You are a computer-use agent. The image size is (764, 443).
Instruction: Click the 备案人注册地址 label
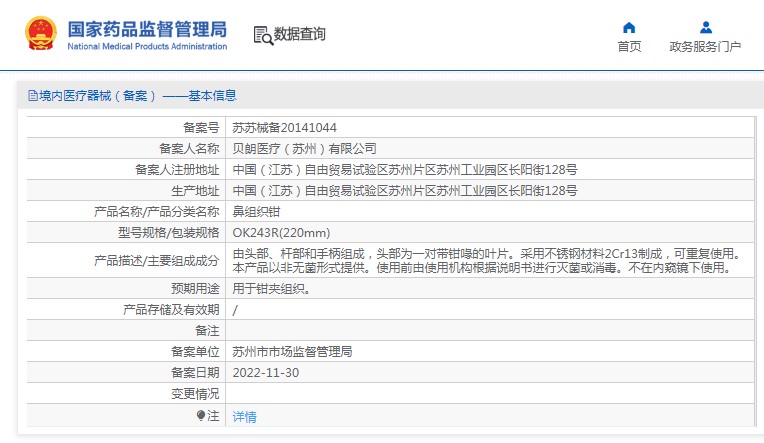tap(177, 170)
